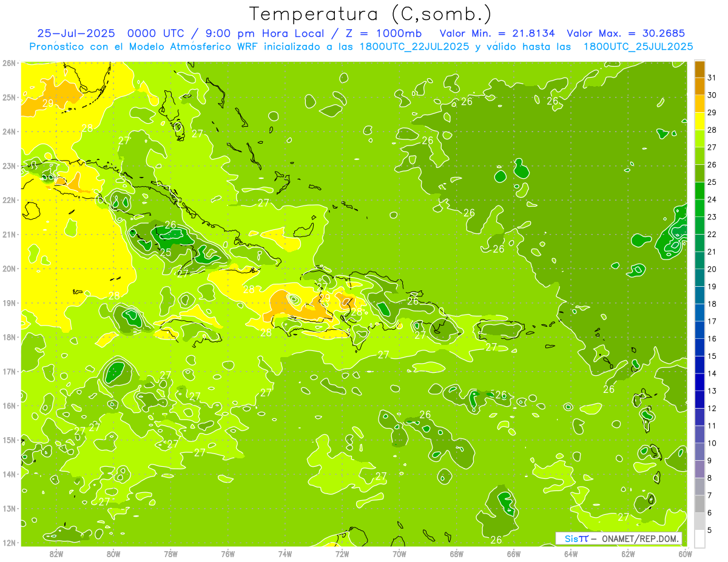Screen dimensions: 728x562
Task: Click the '25' contour label over eastern Cuba
Action: click(x=165, y=252)
